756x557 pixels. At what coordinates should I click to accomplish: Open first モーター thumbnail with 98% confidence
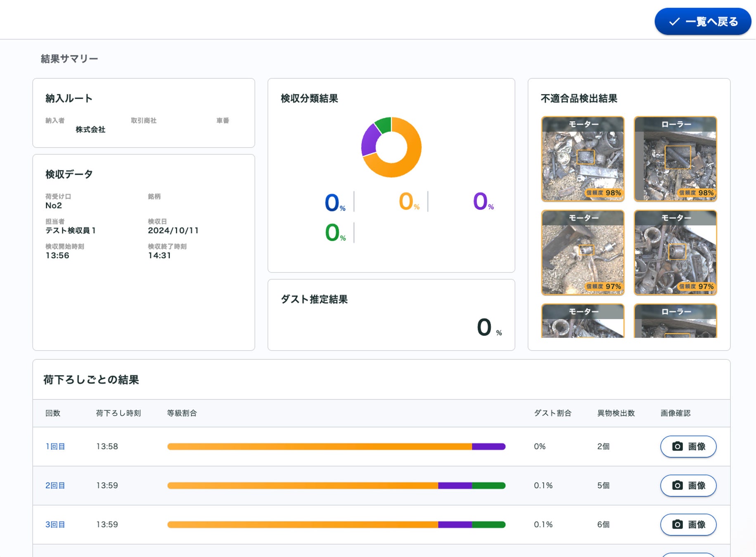[x=583, y=159]
